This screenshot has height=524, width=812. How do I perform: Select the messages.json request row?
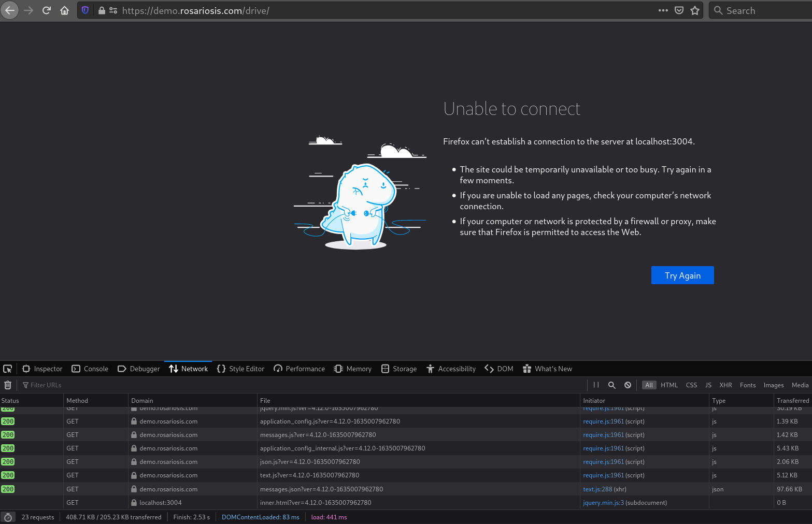[406, 489]
